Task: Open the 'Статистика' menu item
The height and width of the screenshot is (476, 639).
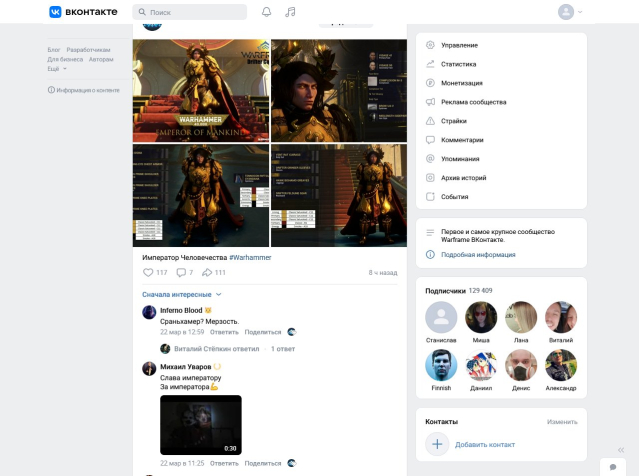Action: click(x=458, y=64)
